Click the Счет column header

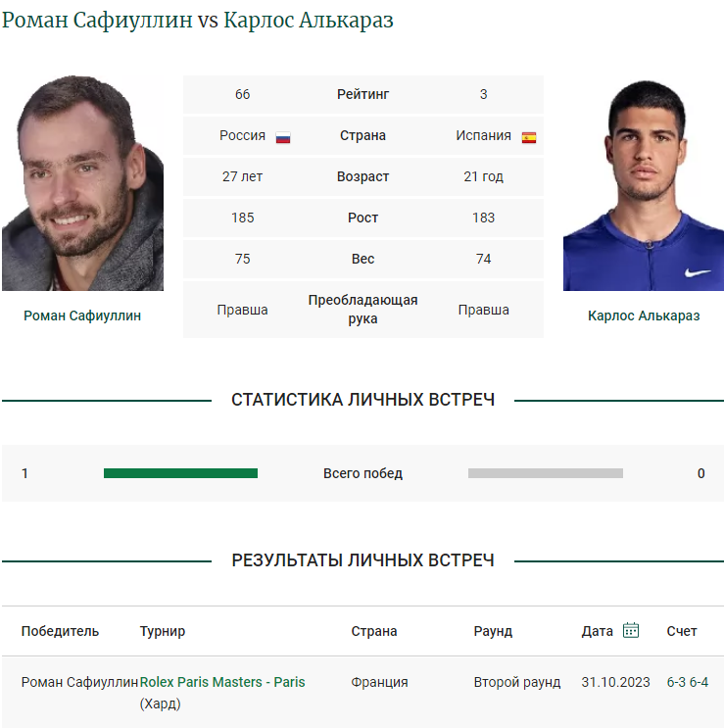click(x=682, y=631)
